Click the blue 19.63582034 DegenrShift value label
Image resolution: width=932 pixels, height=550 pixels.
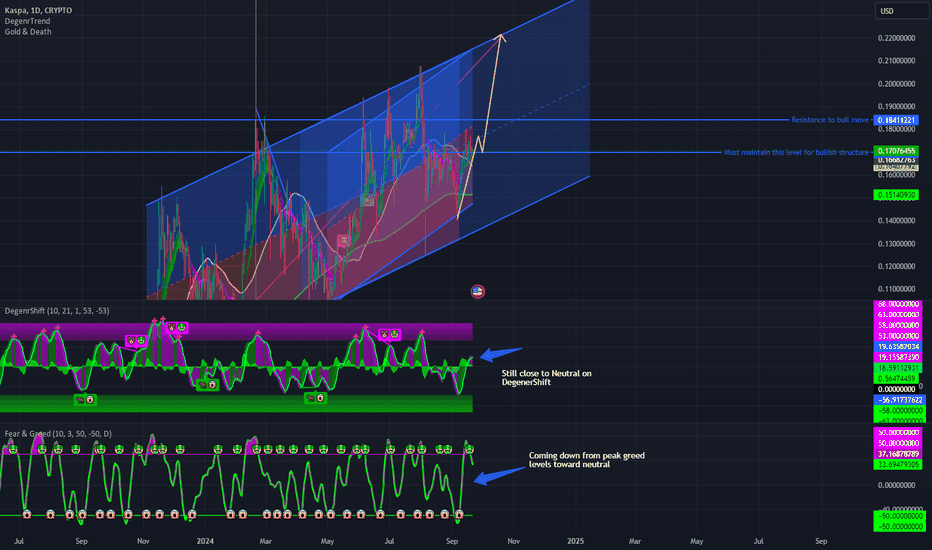[899, 347]
